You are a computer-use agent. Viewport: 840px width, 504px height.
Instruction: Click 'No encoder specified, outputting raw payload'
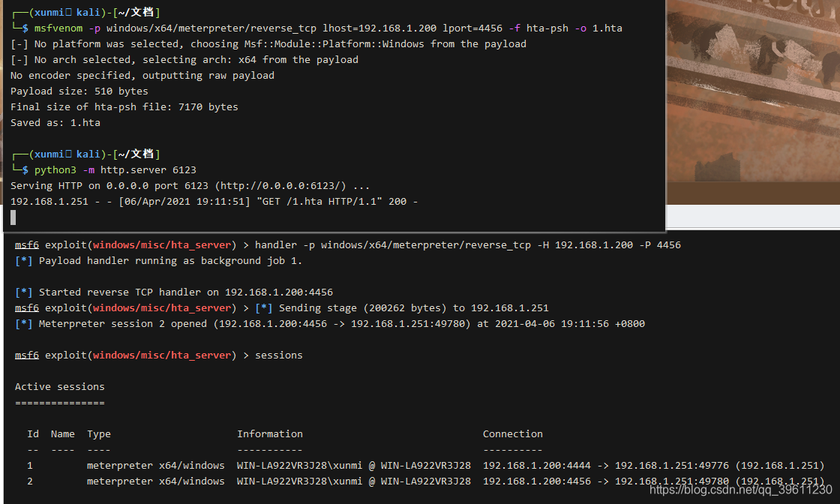tap(142, 76)
